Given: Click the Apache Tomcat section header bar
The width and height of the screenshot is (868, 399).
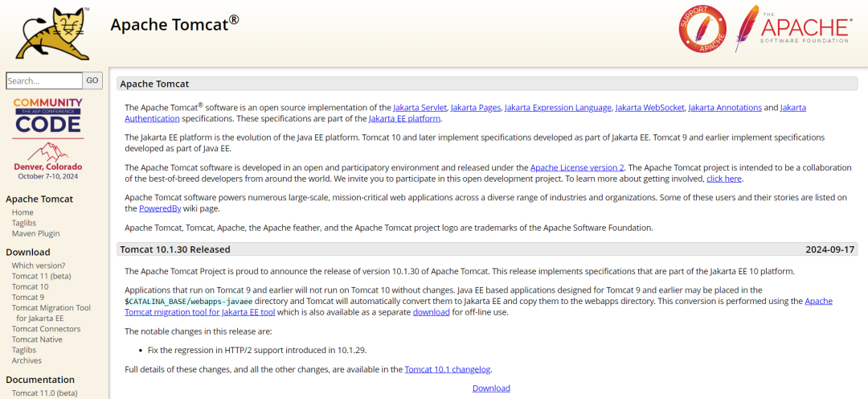Looking at the screenshot, I should coord(487,84).
